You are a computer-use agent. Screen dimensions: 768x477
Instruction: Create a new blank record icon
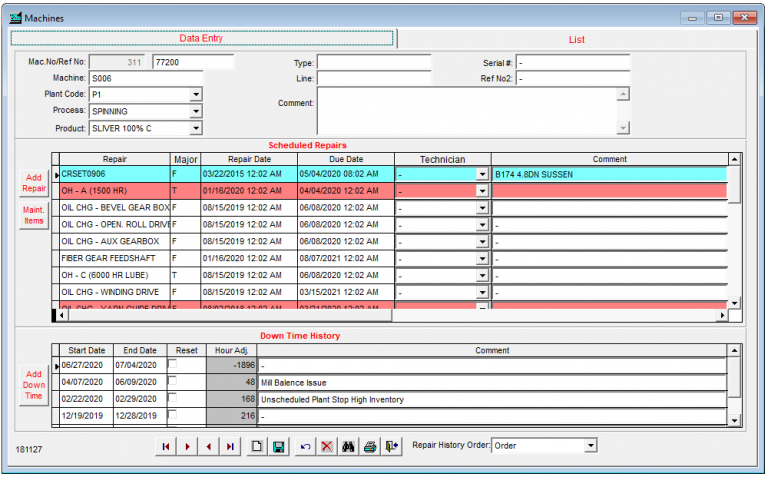(257, 446)
